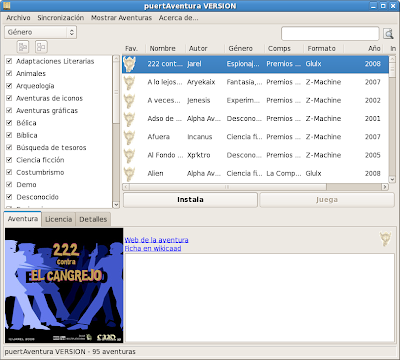Click the Juega button
Image resolution: width=400 pixels, height=360 pixels.
tap(327, 200)
